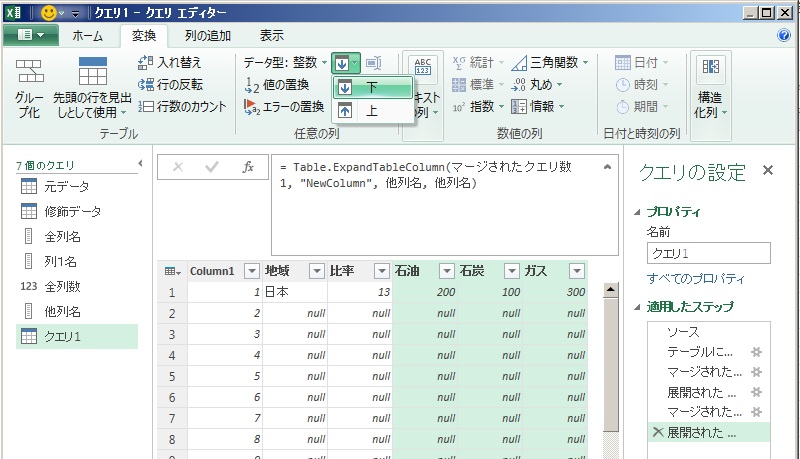Click gear icon beside 展開された step above last

pyautogui.click(x=757, y=392)
